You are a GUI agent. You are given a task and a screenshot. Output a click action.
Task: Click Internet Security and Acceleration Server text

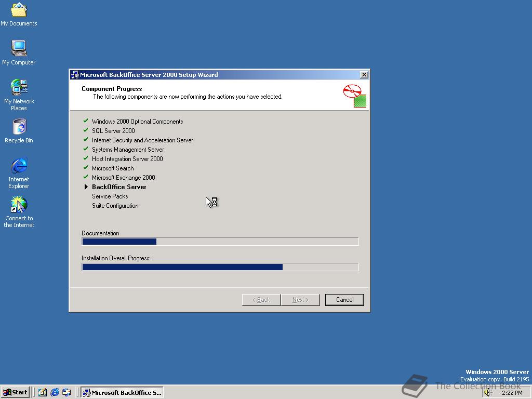142,140
